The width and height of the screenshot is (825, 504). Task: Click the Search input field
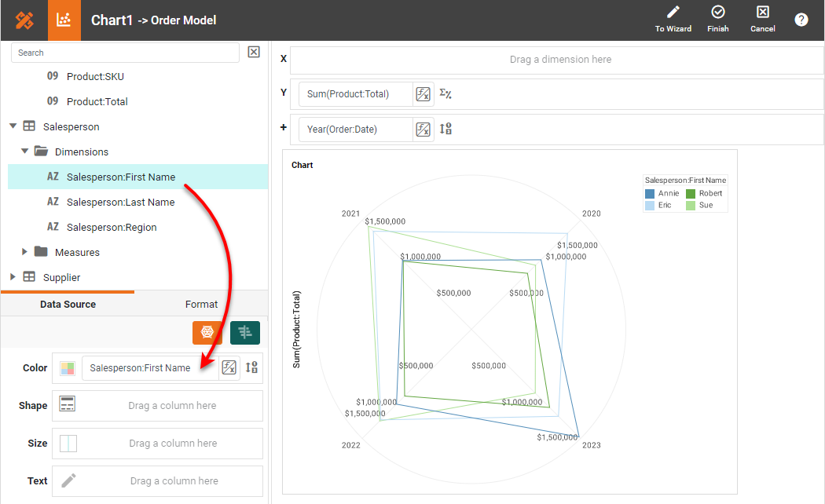pos(126,53)
